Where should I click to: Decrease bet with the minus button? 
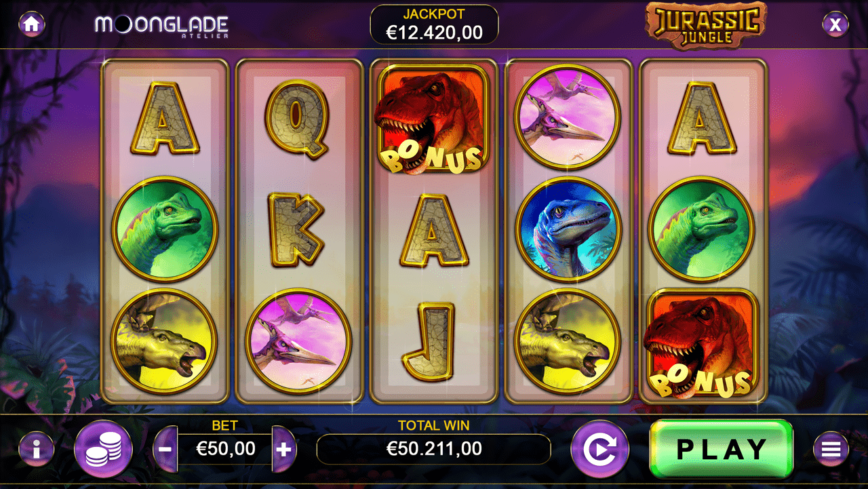165,448
